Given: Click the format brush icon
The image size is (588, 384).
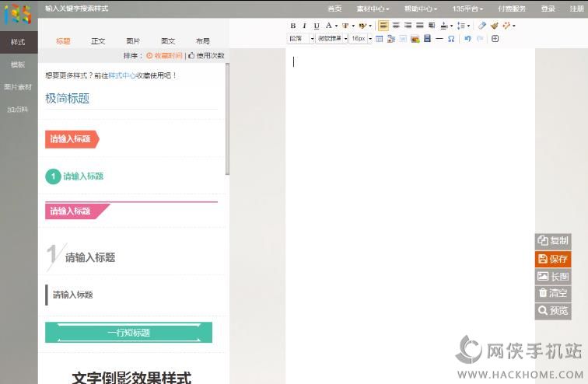Looking at the screenshot, I should (x=494, y=26).
